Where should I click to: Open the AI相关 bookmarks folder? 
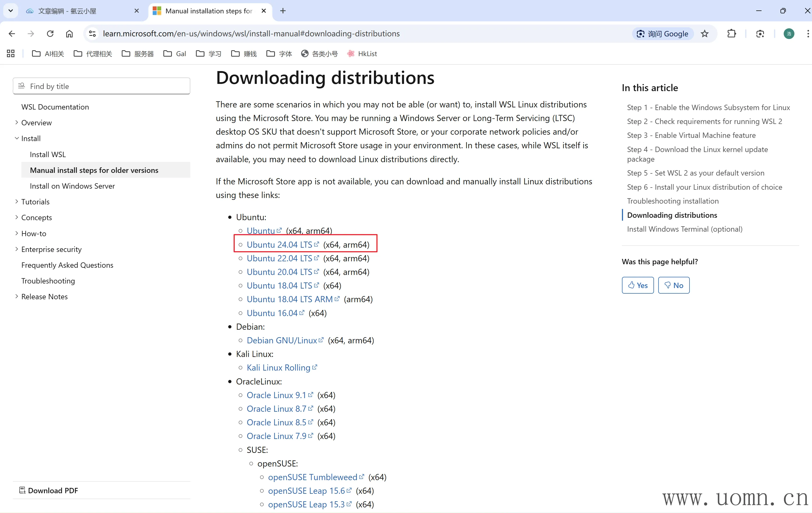coord(48,54)
